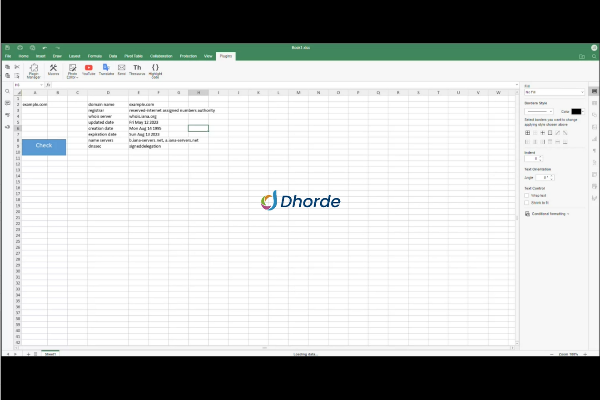Open the Photo Editor plugin
The height and width of the screenshot is (400, 600).
pos(71,69)
